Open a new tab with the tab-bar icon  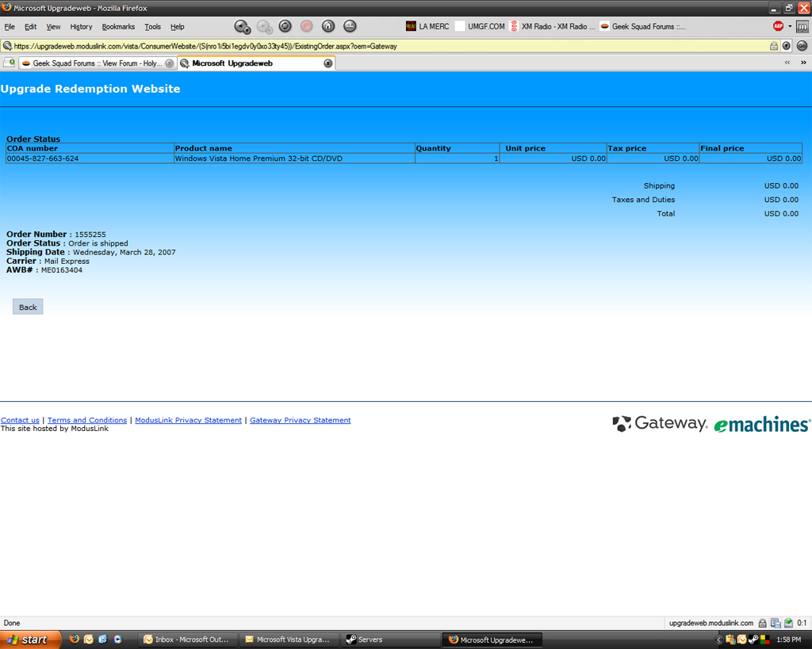tap(10, 63)
